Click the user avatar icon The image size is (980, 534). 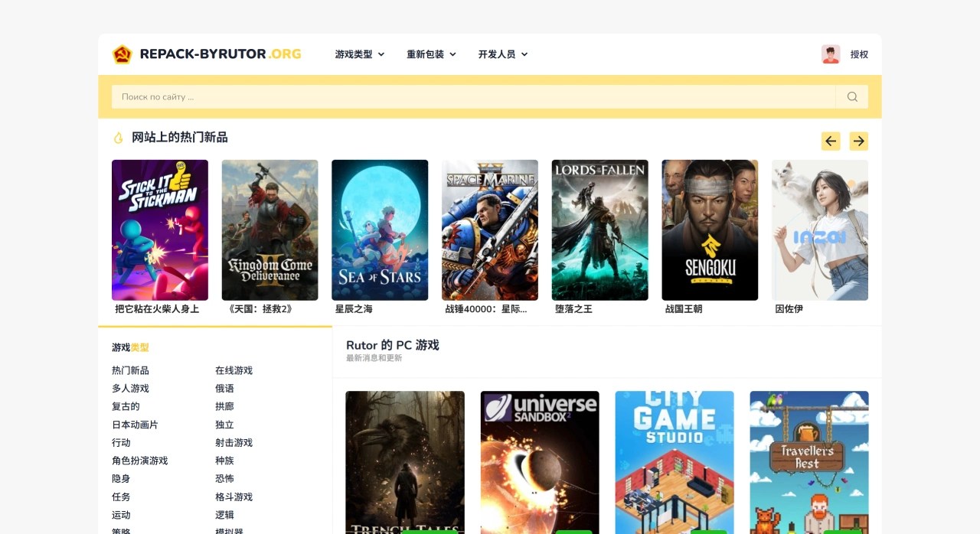tap(831, 54)
